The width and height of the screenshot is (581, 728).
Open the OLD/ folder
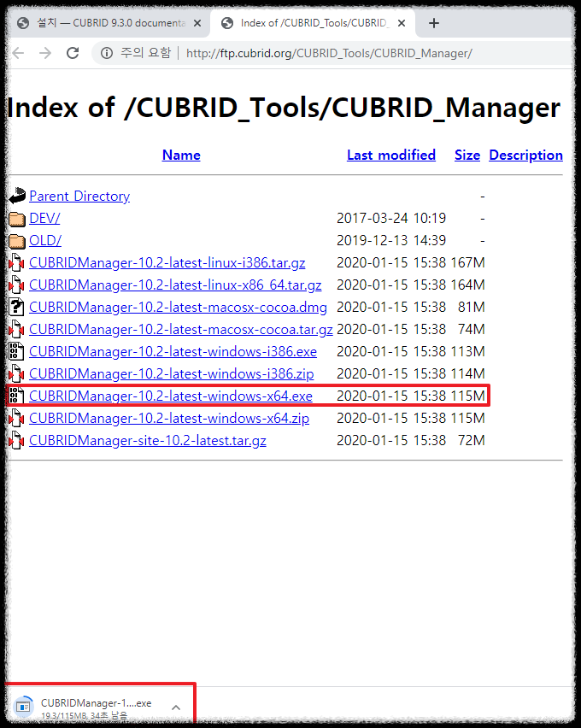pyautogui.click(x=45, y=240)
